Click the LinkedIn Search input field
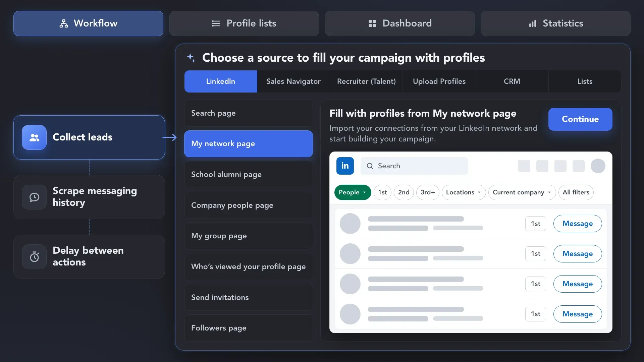Image resolution: width=644 pixels, height=362 pixels. (414, 166)
